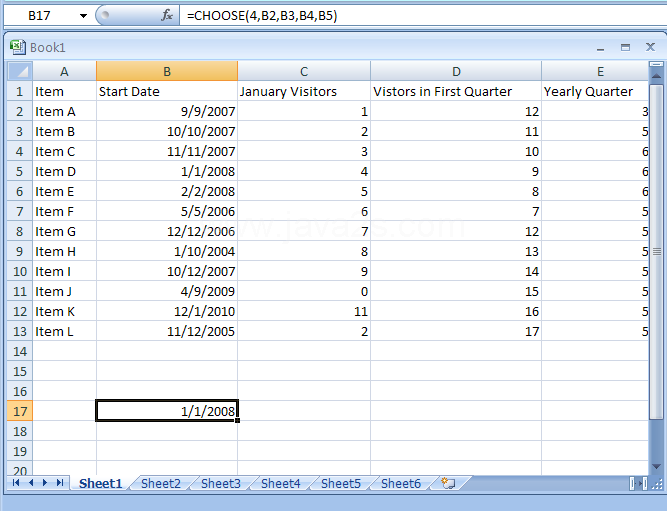Click the date cell 11/12/2005
Viewport: 667px width, 511px height.
[x=167, y=331]
